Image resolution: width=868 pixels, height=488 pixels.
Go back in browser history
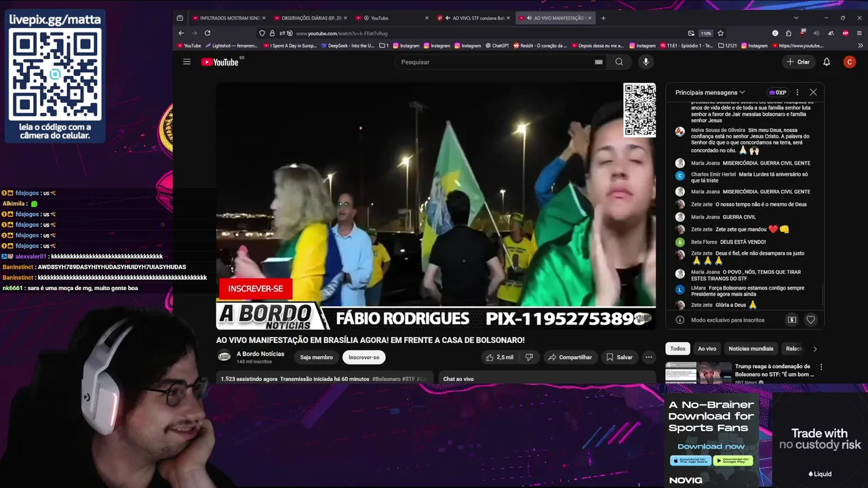coord(181,33)
